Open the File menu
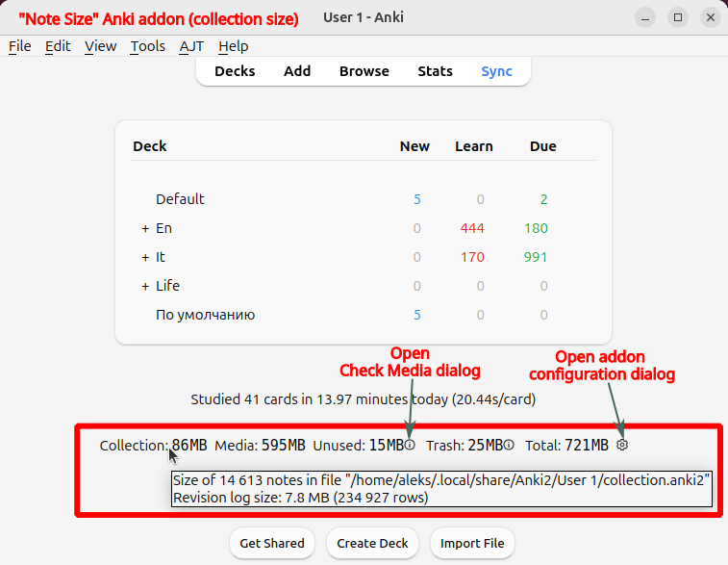This screenshot has height=565, width=728. tap(20, 46)
